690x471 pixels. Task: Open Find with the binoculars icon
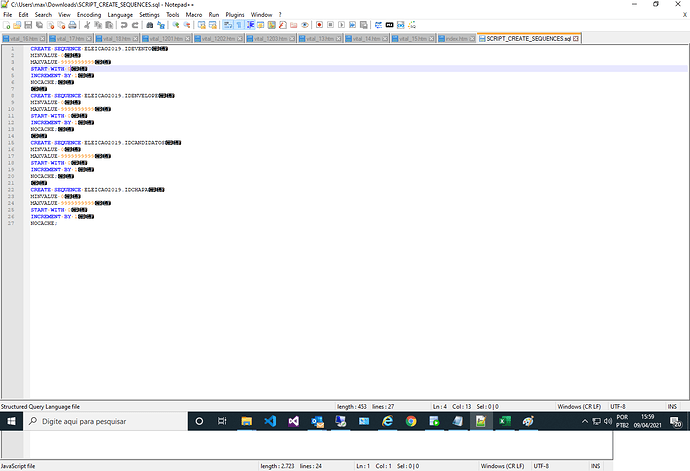click(x=150, y=25)
